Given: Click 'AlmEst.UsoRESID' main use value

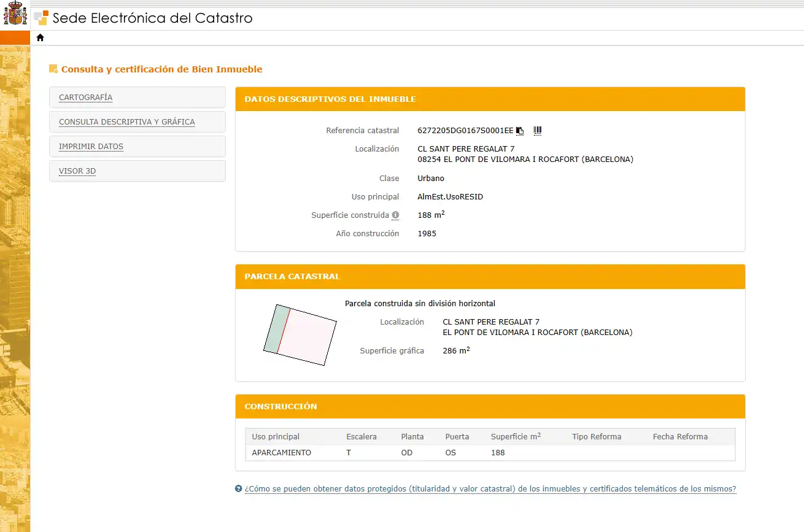Looking at the screenshot, I should click(x=450, y=197).
